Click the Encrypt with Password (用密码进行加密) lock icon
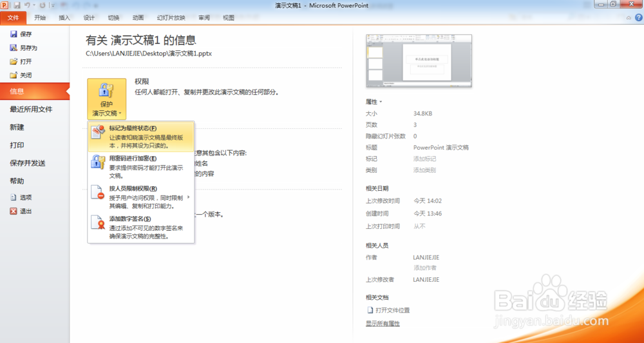 point(98,162)
